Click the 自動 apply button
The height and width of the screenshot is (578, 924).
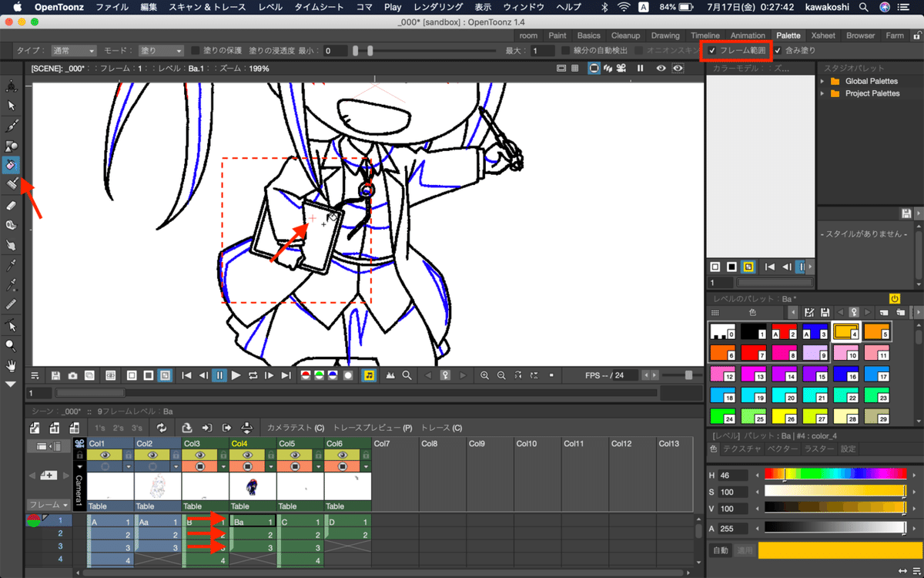pyautogui.click(x=720, y=551)
